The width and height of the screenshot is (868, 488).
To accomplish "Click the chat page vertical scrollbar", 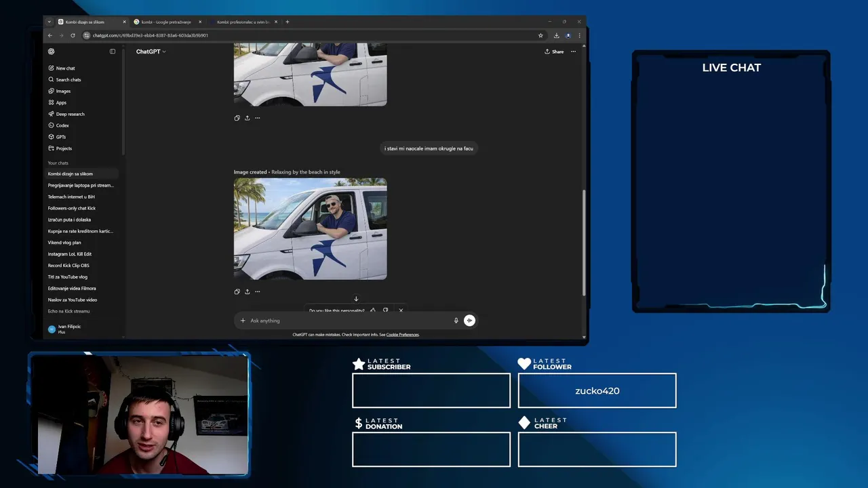I will (x=584, y=242).
